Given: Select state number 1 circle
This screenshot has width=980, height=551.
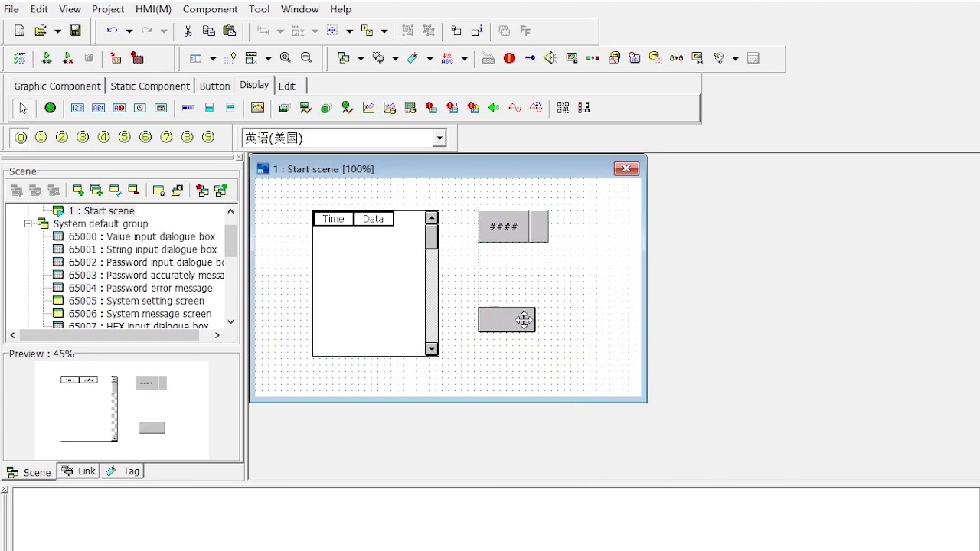Looking at the screenshot, I should coord(41,137).
